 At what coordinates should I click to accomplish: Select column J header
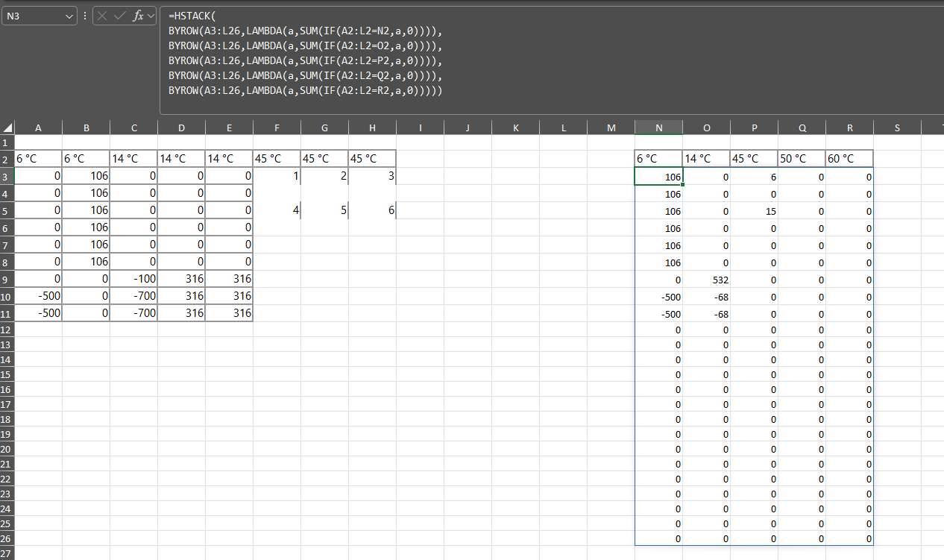[468, 128]
